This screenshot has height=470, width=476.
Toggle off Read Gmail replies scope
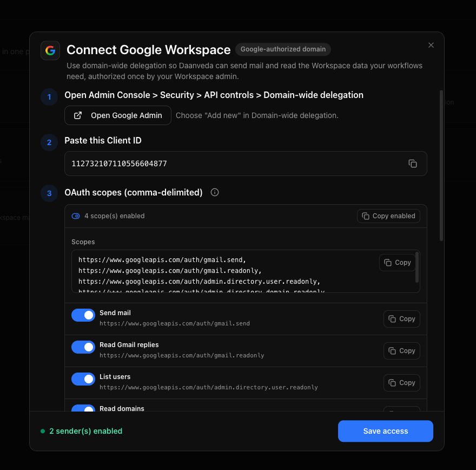pos(83,347)
